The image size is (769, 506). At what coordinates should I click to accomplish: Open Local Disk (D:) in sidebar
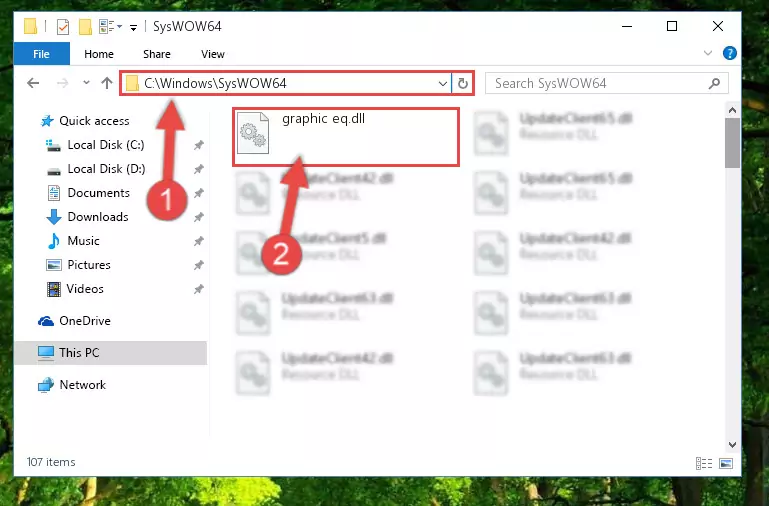[106, 169]
